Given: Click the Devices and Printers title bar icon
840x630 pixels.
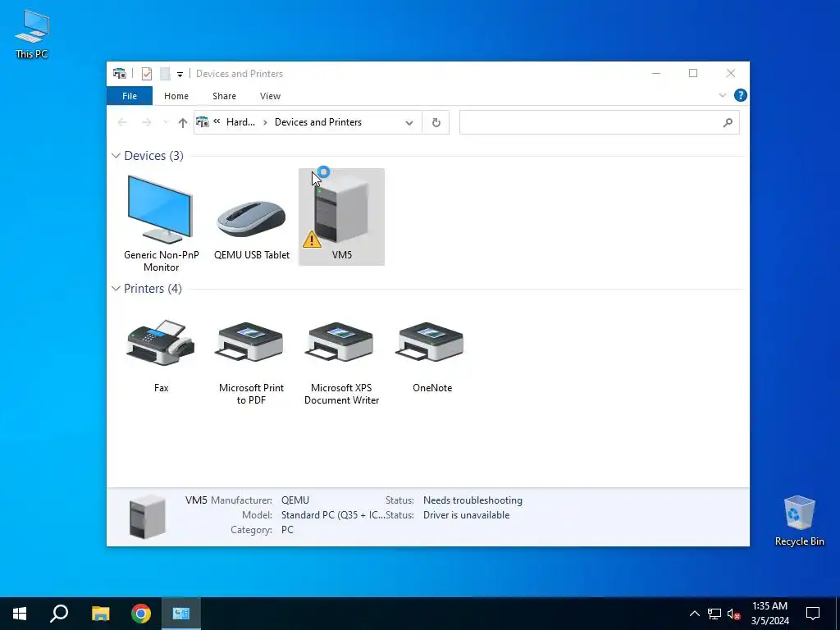Looking at the screenshot, I should 120,73.
